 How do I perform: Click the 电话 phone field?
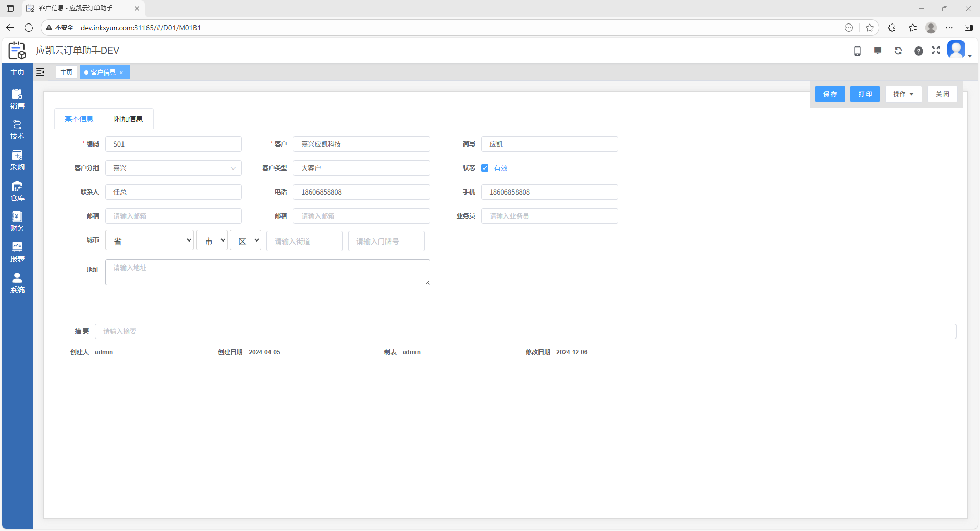click(x=361, y=192)
